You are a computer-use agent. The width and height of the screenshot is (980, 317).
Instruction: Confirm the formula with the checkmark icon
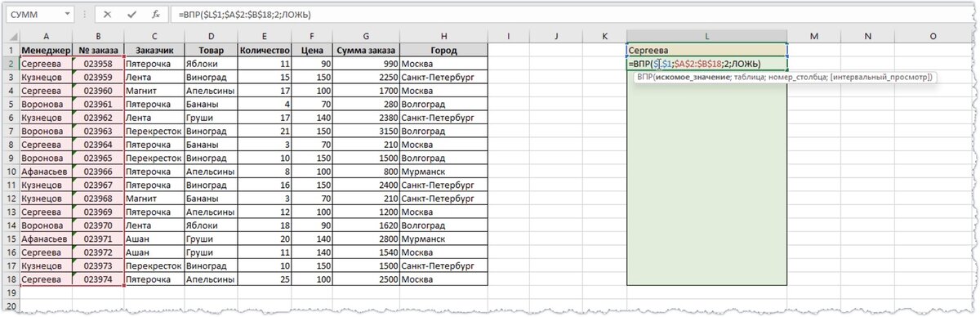point(131,14)
